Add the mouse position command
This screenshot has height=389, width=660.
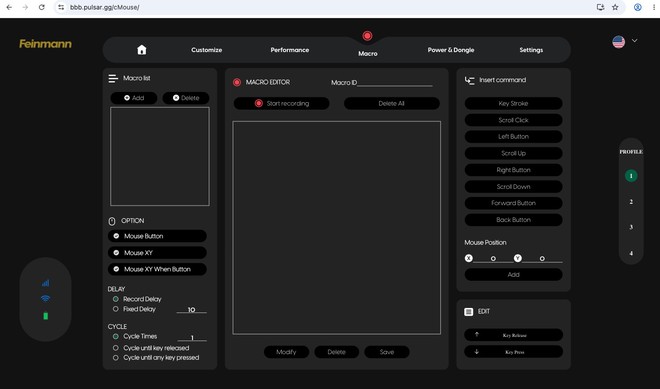514,274
